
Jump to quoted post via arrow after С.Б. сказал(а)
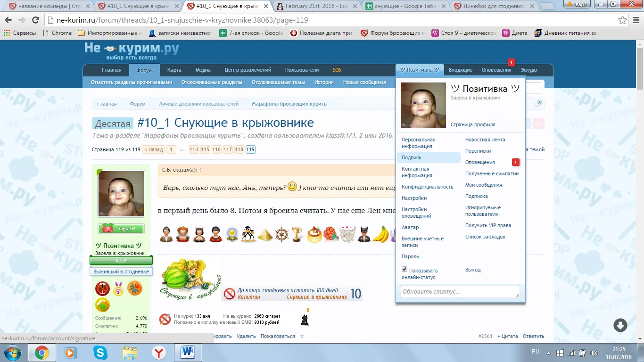click(x=200, y=170)
